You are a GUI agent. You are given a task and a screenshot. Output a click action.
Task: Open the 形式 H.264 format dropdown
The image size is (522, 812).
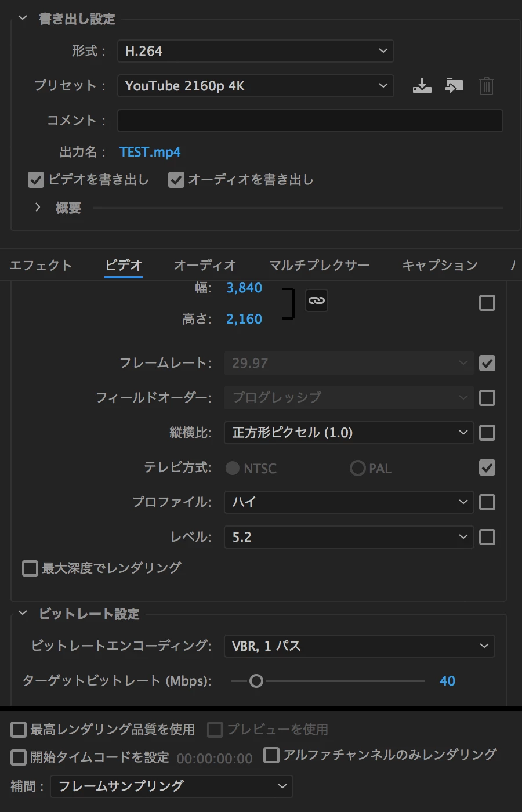pos(255,51)
